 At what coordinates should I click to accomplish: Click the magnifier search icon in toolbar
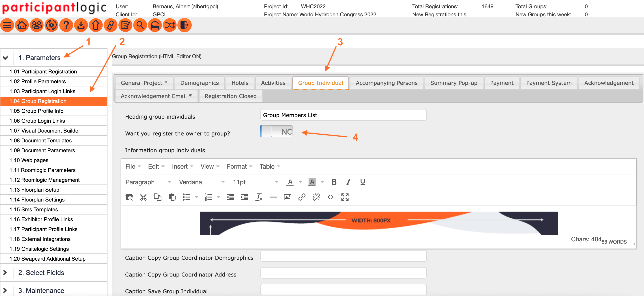click(x=140, y=25)
